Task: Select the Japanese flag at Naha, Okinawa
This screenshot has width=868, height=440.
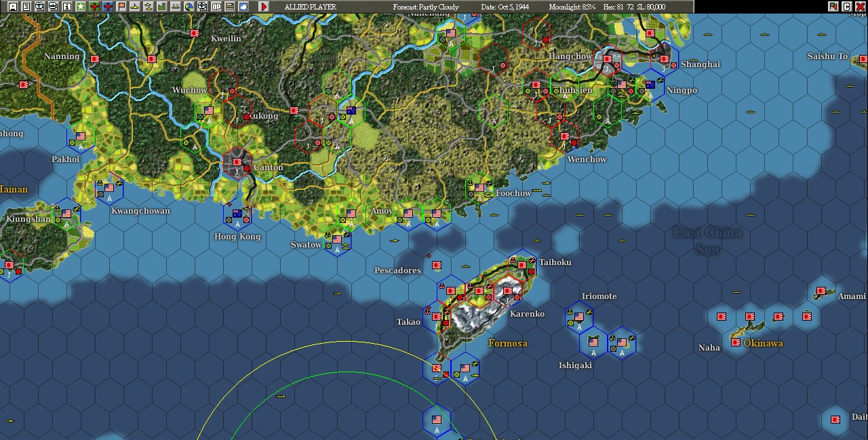Action: click(736, 343)
